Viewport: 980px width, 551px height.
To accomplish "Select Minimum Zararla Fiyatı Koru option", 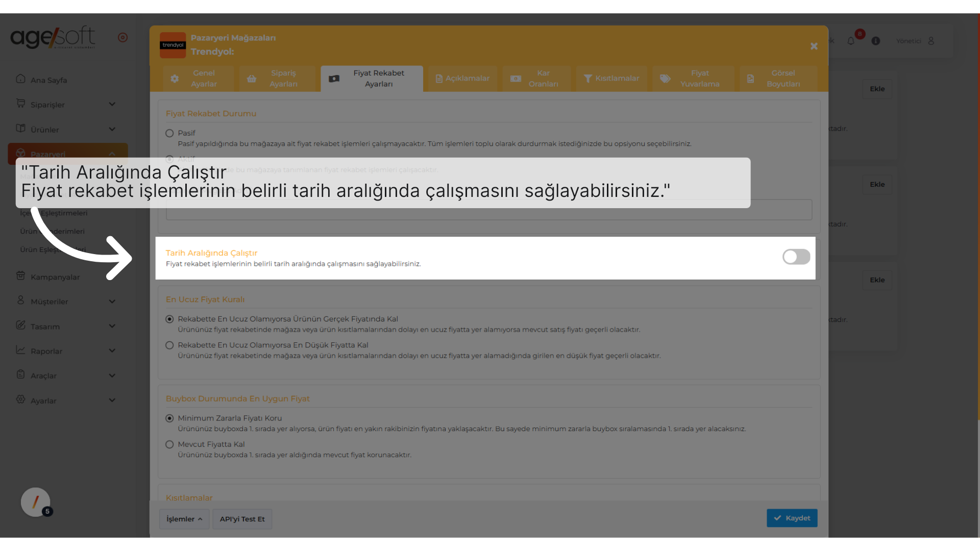I will [x=169, y=418].
